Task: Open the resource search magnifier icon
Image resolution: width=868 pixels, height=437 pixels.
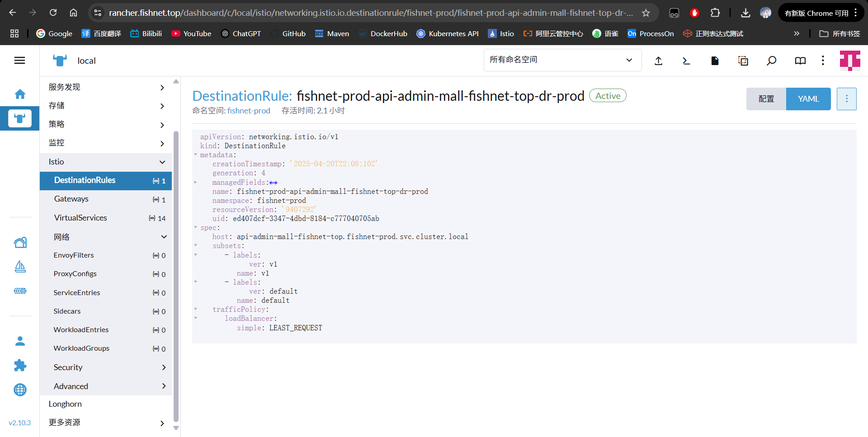Action: (772, 61)
